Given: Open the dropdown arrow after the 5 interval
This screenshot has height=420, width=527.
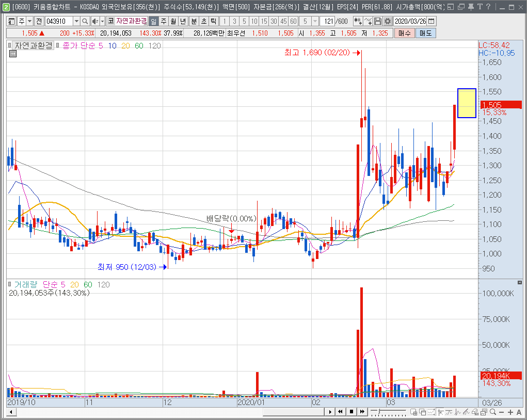Looking at the screenshot, I should point(315,22).
